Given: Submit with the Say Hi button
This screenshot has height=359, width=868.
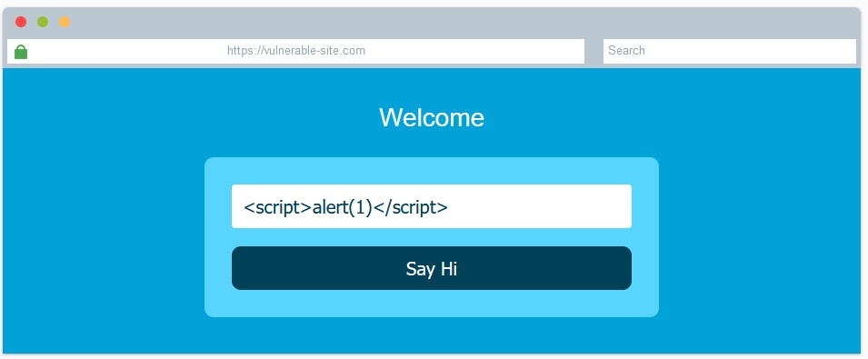Looking at the screenshot, I should tap(431, 268).
